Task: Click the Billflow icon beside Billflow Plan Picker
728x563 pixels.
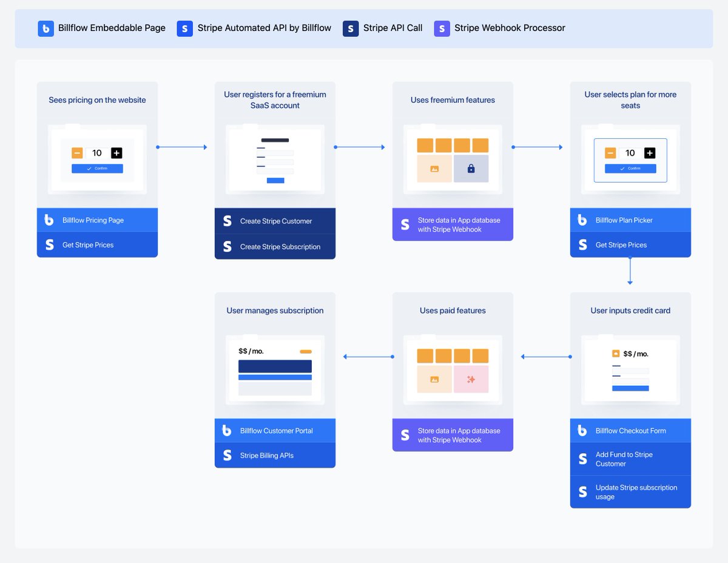Action: point(582,220)
